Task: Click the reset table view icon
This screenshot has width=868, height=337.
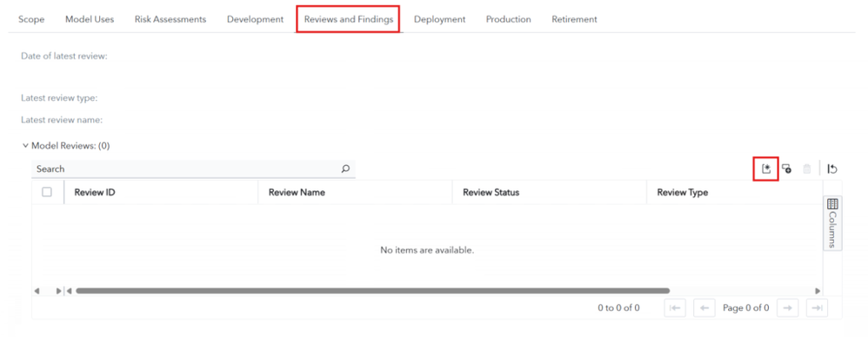Action: (832, 169)
